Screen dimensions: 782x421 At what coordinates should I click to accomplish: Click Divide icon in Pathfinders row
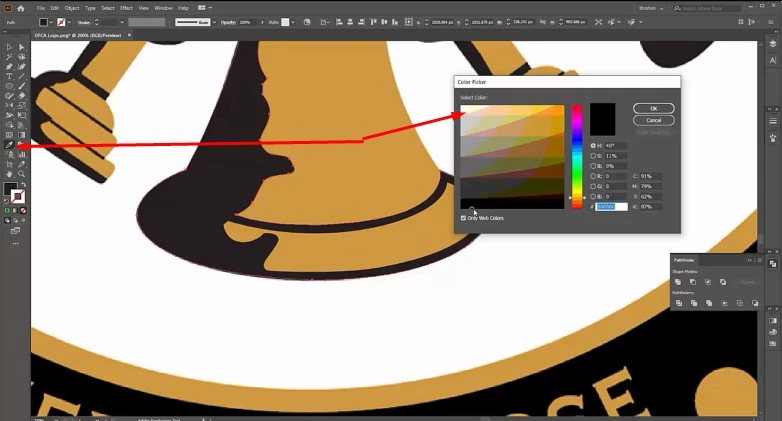(679, 303)
